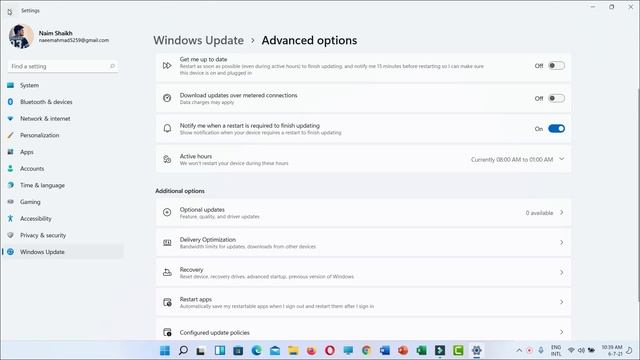Image resolution: width=640 pixels, height=360 pixels.
Task: Open Excel from the taskbar
Action: pyautogui.click(x=421, y=350)
